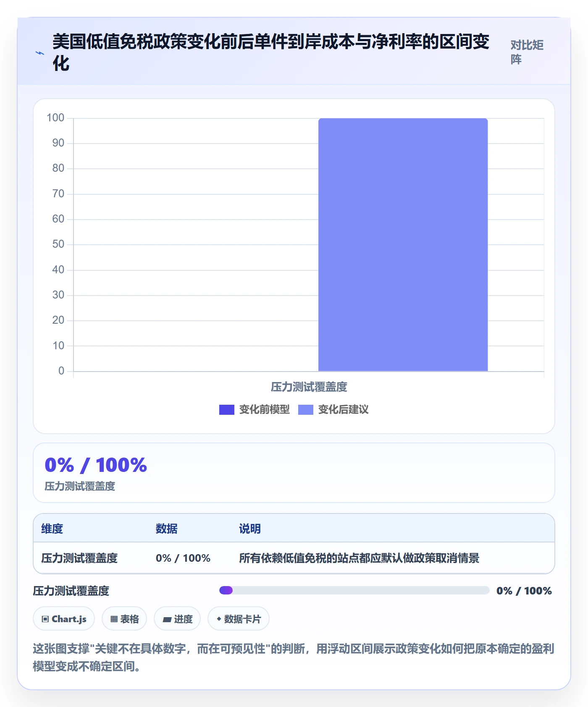This screenshot has width=588, height=707.
Task: Toggle the 变化前模型 legend color box
Action: pos(226,410)
